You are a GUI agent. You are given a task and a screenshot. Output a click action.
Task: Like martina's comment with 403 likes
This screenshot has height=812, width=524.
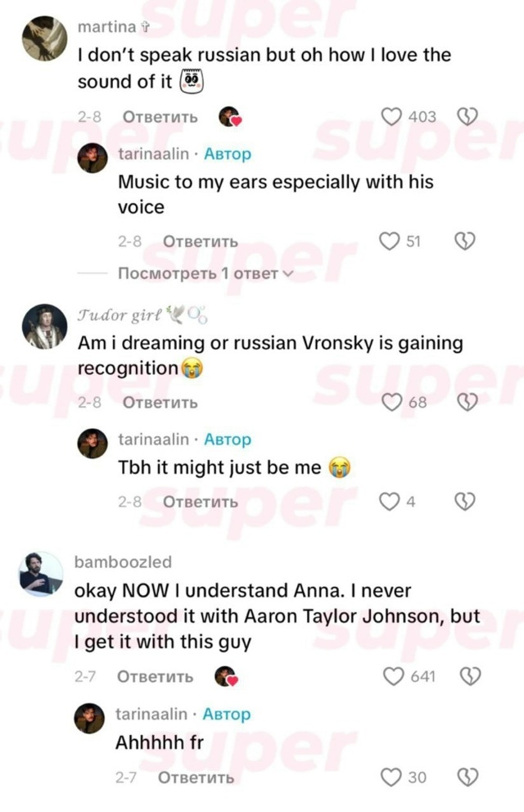[391, 116]
